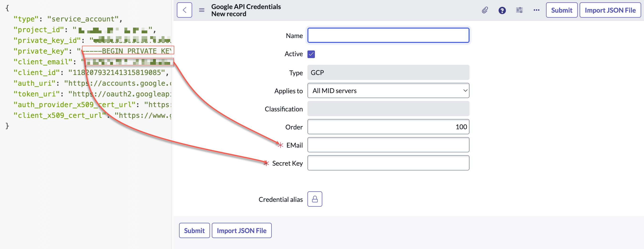Image resolution: width=644 pixels, height=249 pixels.
Task: Toggle the Active checkbox
Action: point(311,54)
